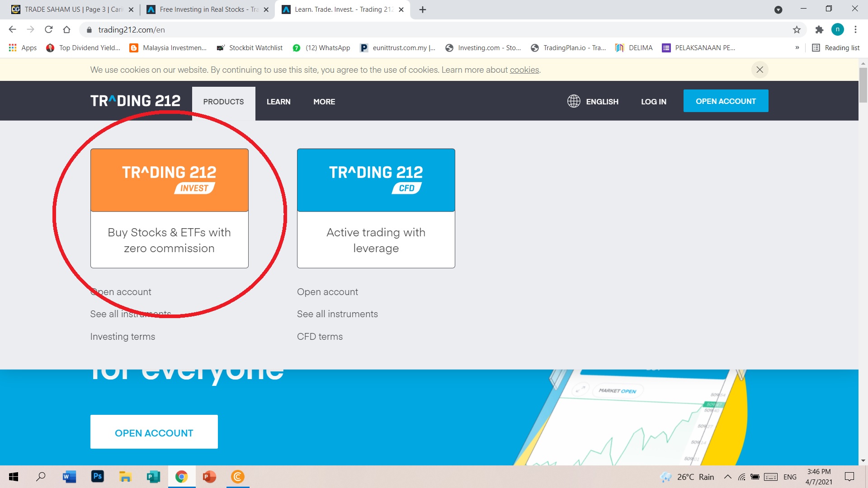Open the cookies policy link

point(524,70)
